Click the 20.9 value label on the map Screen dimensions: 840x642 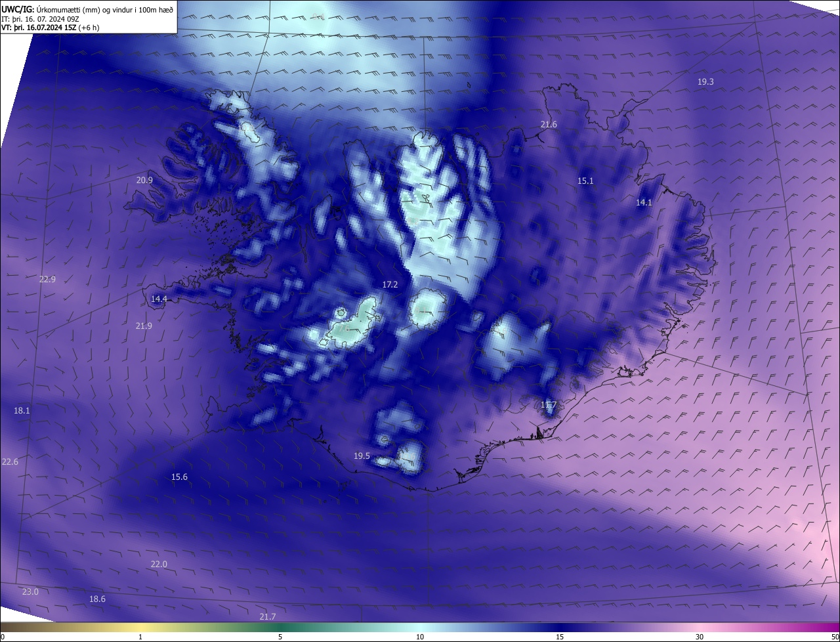click(x=144, y=180)
